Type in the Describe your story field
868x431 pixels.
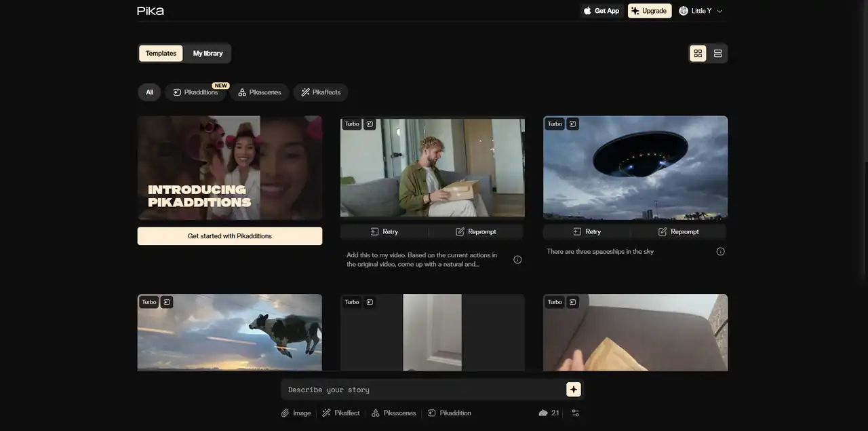[420, 390]
